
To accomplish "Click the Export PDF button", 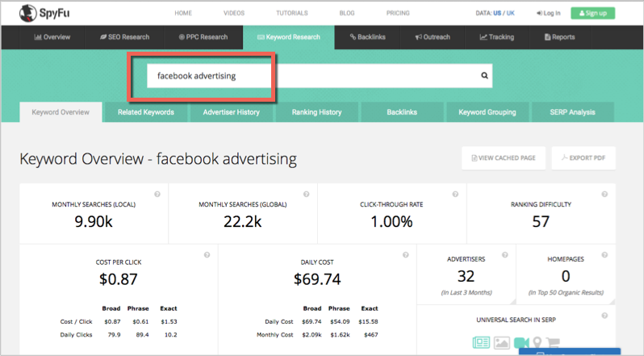I will click(583, 158).
